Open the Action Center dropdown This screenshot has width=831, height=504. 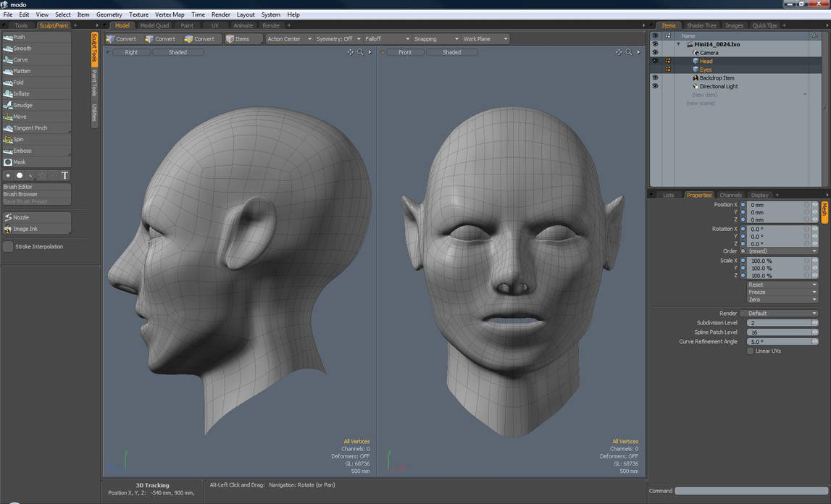(289, 39)
